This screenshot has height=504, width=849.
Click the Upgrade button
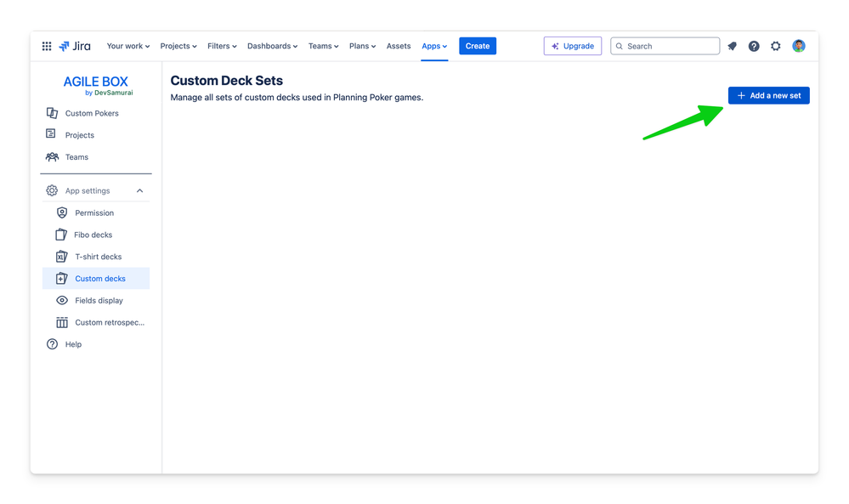[572, 46]
